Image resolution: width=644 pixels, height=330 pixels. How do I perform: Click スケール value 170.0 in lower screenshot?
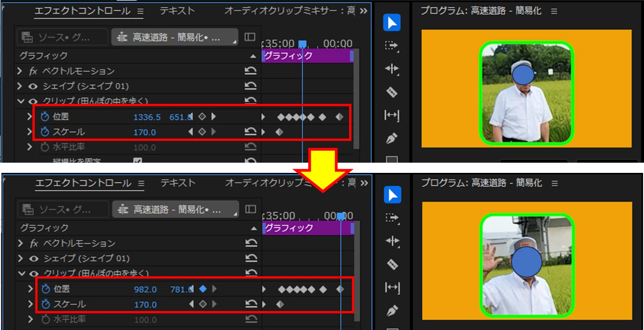click(146, 305)
